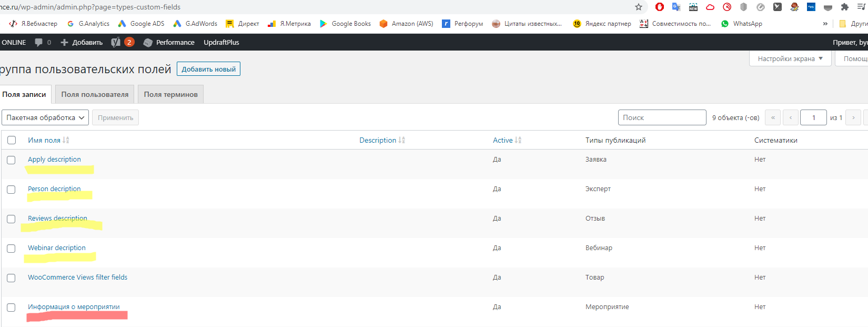The width and height of the screenshot is (868, 327).
Task: Open the Chrome extensions puzzle menu
Action: pos(845,7)
